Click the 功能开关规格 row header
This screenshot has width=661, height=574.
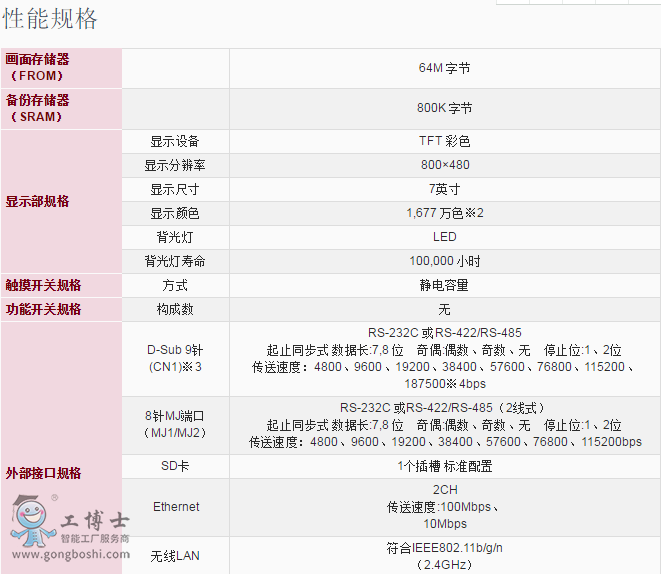click(43, 309)
